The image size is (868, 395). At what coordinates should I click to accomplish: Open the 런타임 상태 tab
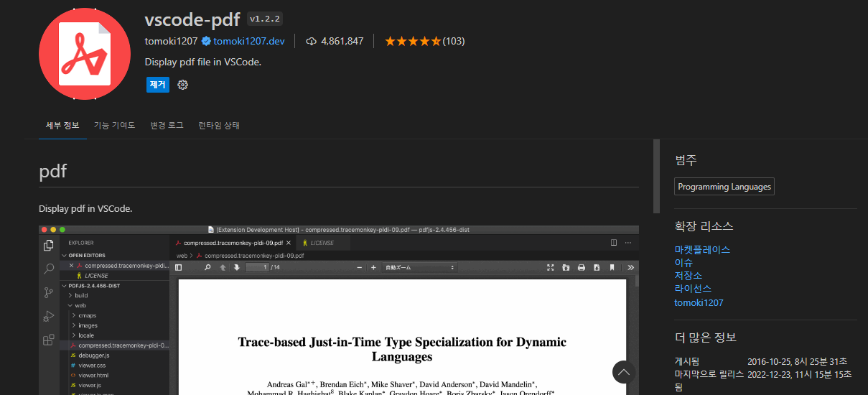click(219, 125)
